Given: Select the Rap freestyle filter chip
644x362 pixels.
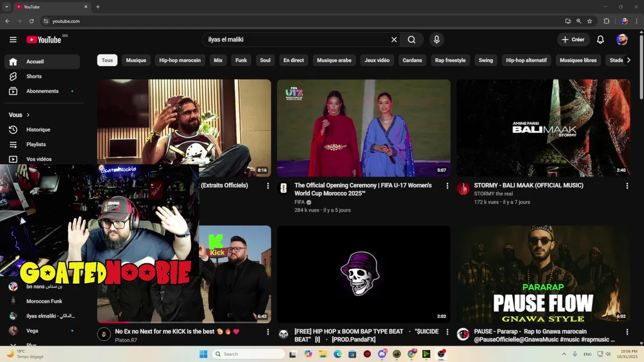Looking at the screenshot, I should click(x=450, y=60).
